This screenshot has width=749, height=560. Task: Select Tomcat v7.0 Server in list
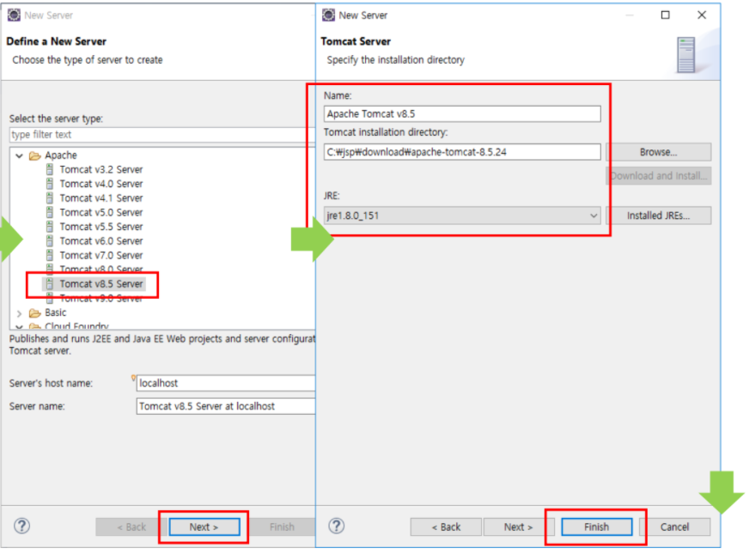[x=100, y=256]
